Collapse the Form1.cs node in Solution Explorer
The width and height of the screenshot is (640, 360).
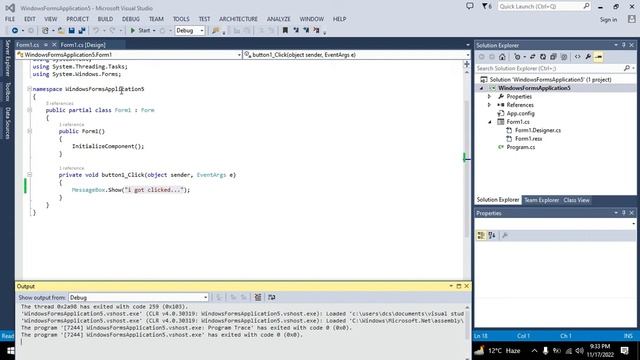click(490, 122)
